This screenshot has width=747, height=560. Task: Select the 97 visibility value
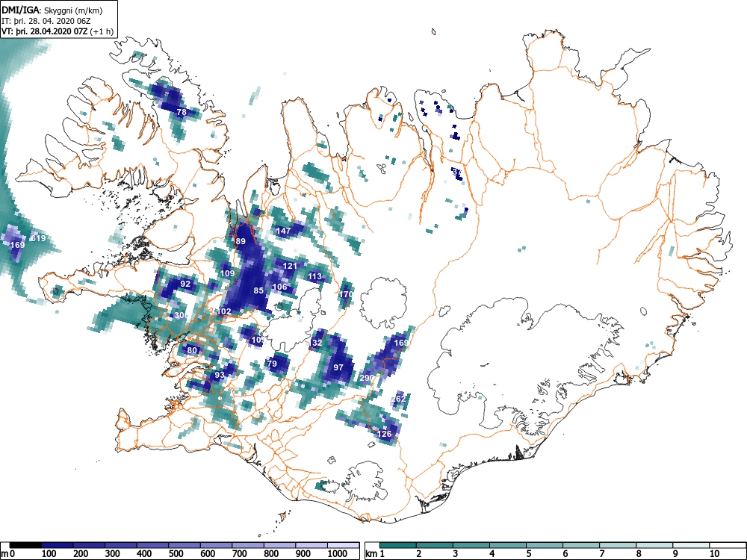tap(338, 367)
